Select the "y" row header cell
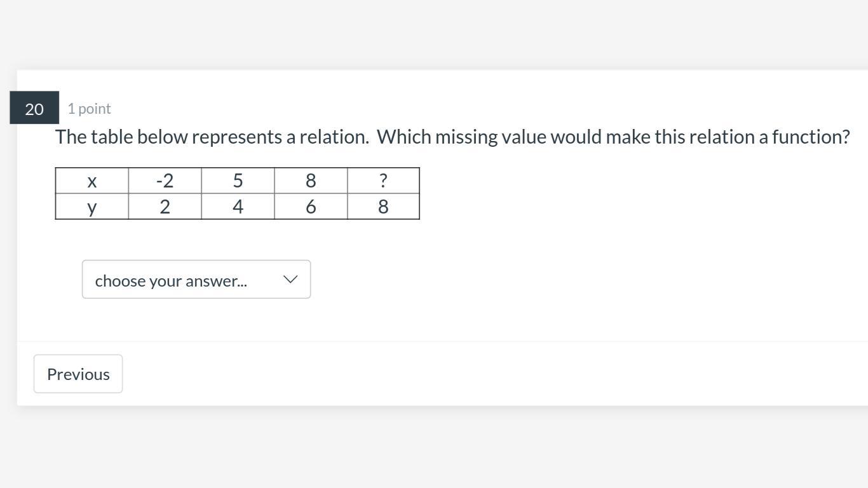The width and height of the screenshot is (868, 488). click(x=92, y=207)
